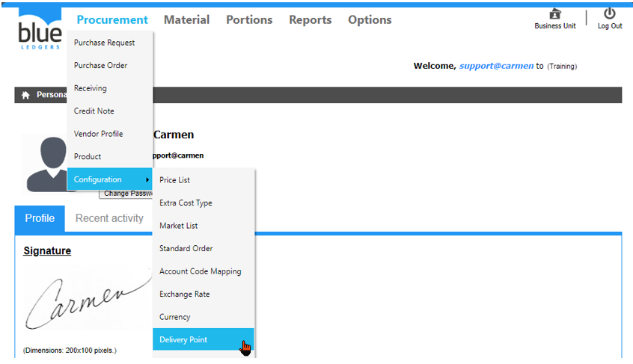This screenshot has height=364, width=633.
Task: Open the Material menu
Action: tap(186, 20)
